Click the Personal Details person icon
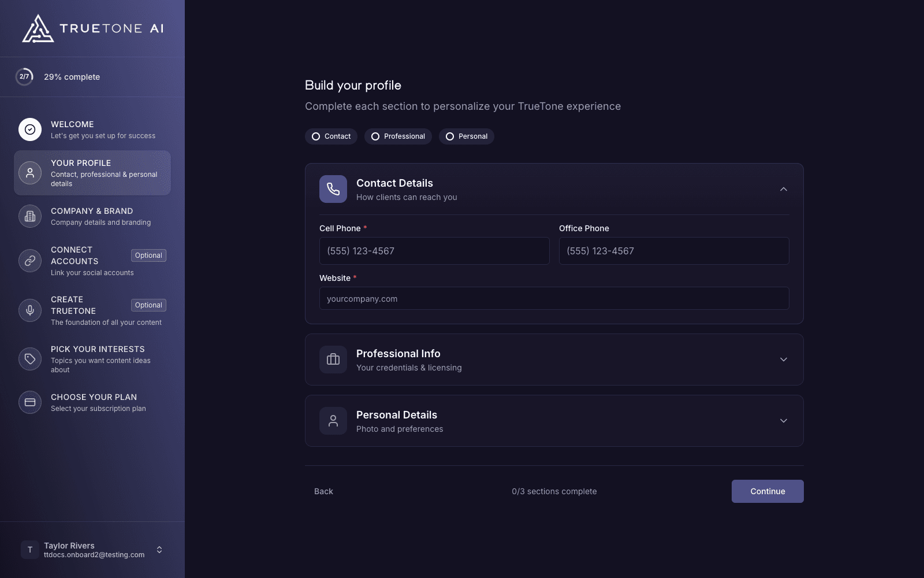This screenshot has height=578, width=924. tap(333, 421)
